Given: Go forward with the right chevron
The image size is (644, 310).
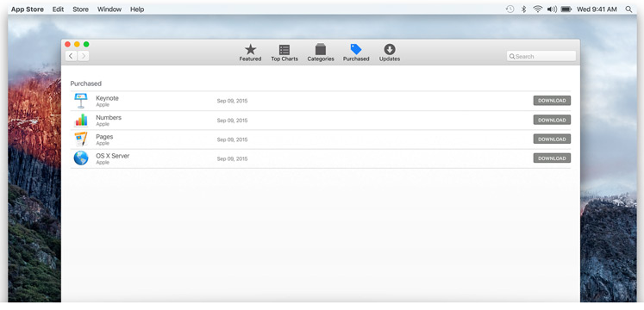Looking at the screenshot, I should point(84,56).
